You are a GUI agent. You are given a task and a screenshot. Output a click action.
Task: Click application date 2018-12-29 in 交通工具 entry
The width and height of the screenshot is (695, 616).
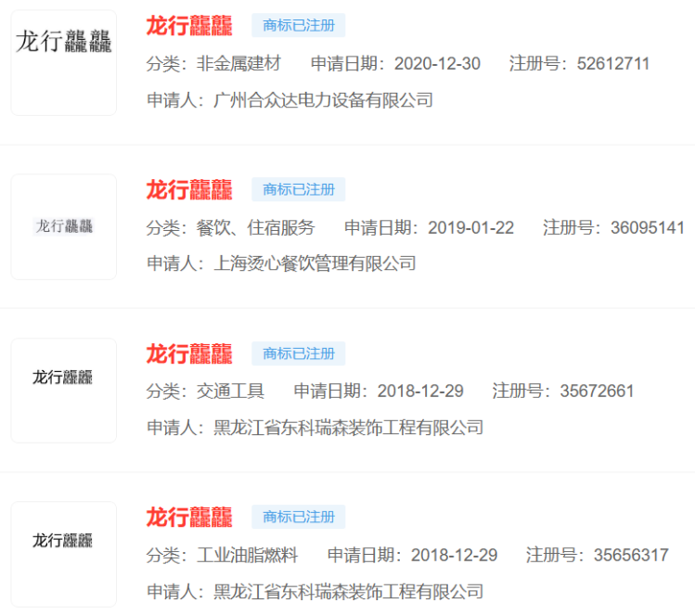pos(420,391)
